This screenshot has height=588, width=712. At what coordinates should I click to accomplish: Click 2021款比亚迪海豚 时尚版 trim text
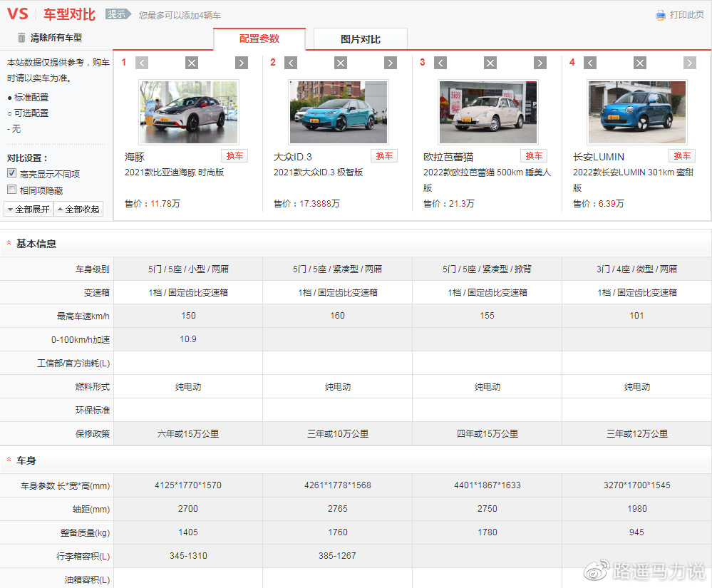(175, 172)
